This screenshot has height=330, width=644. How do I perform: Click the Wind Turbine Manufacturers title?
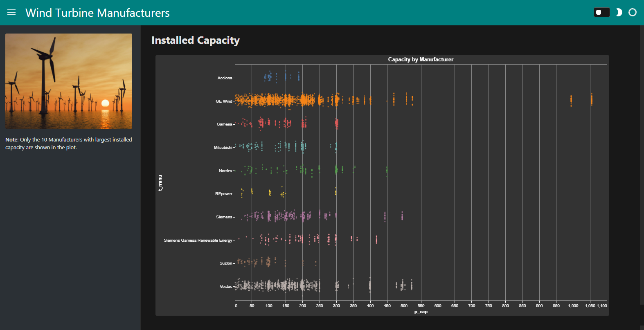tap(97, 13)
